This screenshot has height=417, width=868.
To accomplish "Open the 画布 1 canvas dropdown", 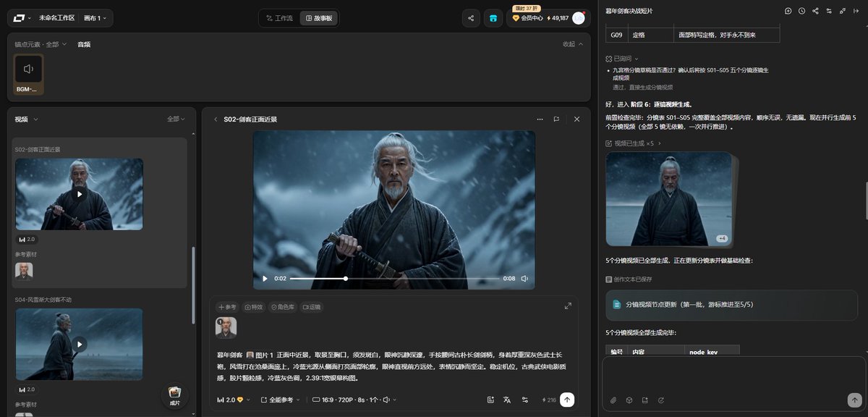I will (95, 18).
